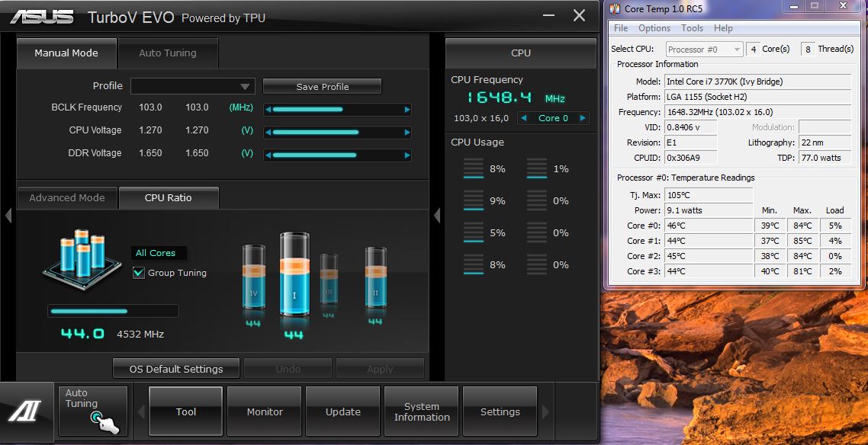Collapse the CPU side panel arrow

click(437, 215)
